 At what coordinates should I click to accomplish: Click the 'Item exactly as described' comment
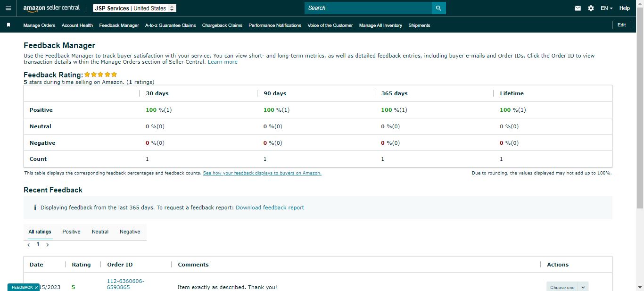click(x=227, y=287)
